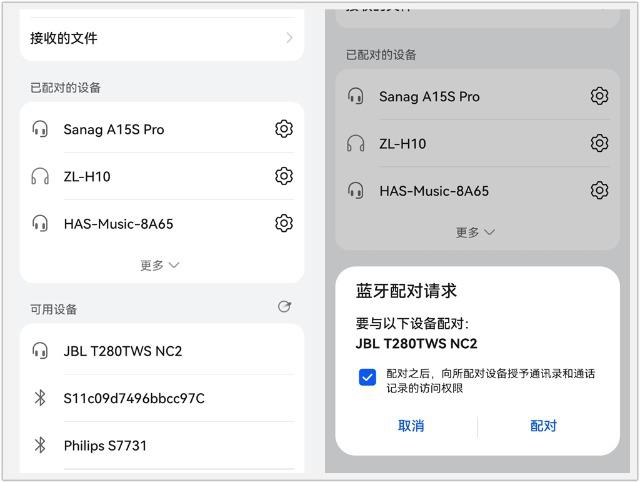Select S11c09d7496bbcc97C device name
Image resolution: width=640 pixels, height=482 pixels.
(134, 398)
